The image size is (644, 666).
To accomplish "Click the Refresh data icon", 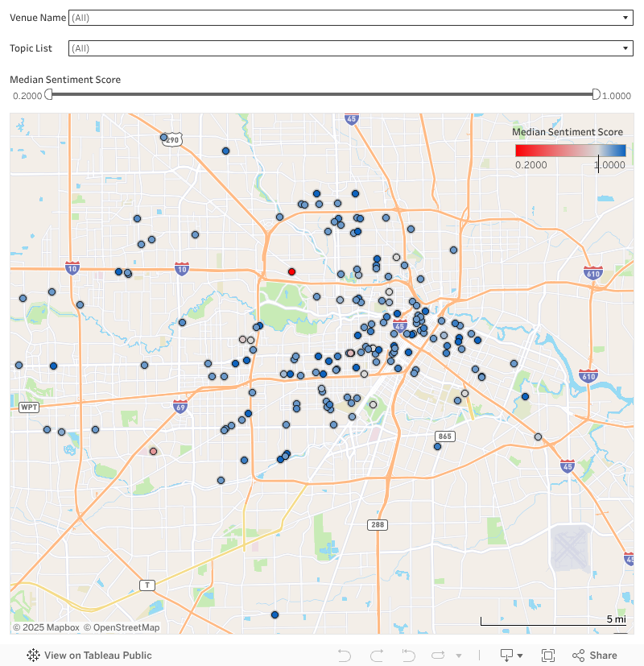I will tap(439, 656).
